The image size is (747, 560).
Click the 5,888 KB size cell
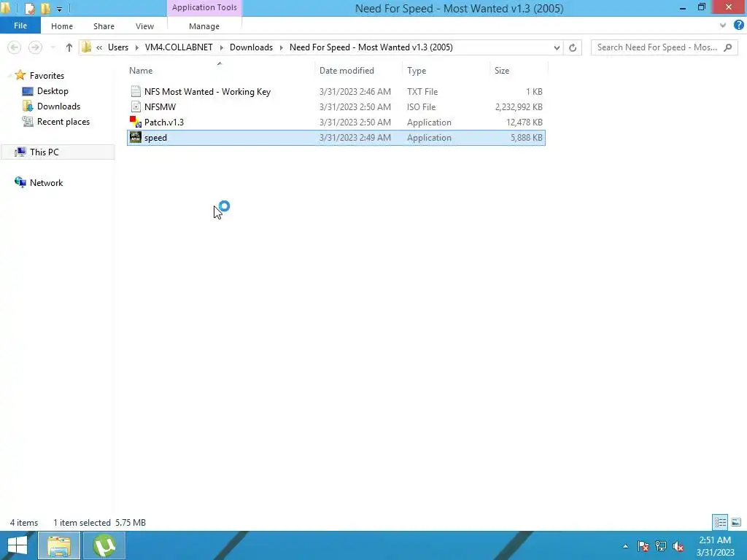[x=527, y=137]
